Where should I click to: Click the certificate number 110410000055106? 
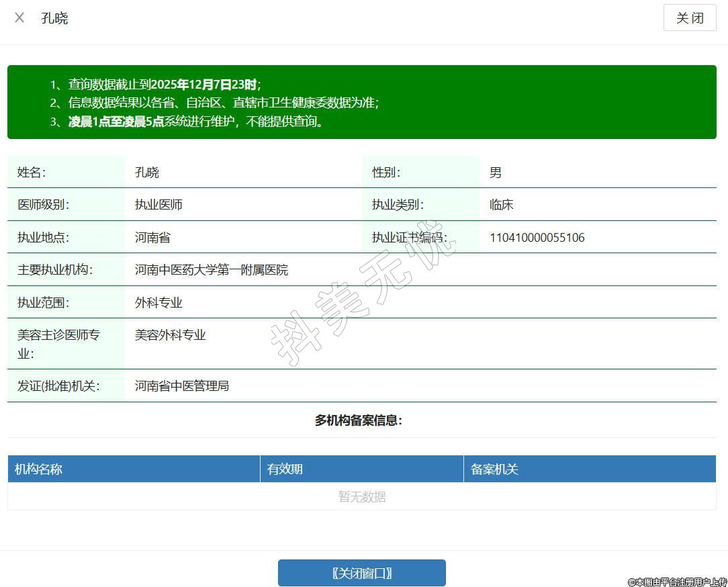coord(537,238)
